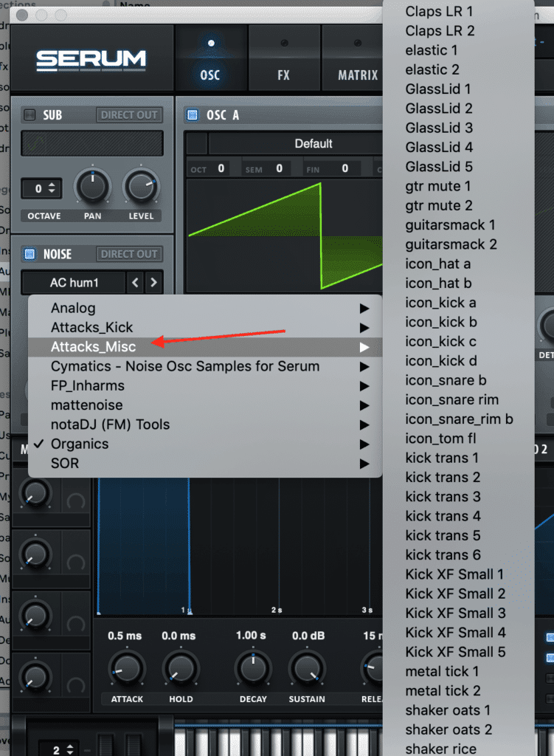Choose icon_tom fl sample

[458, 439]
